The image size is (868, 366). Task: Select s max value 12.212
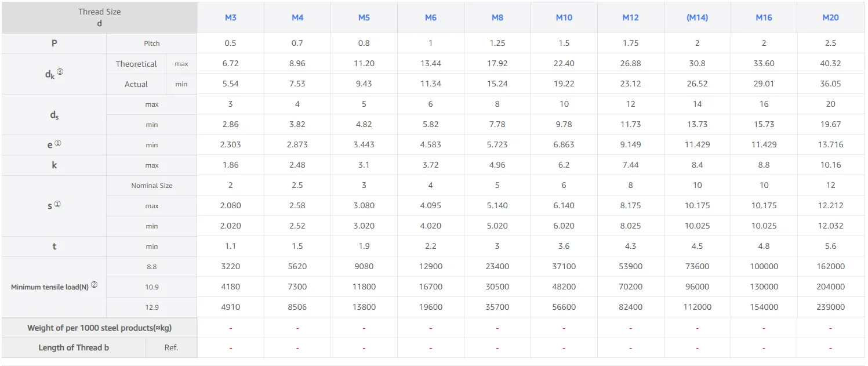[831, 205]
